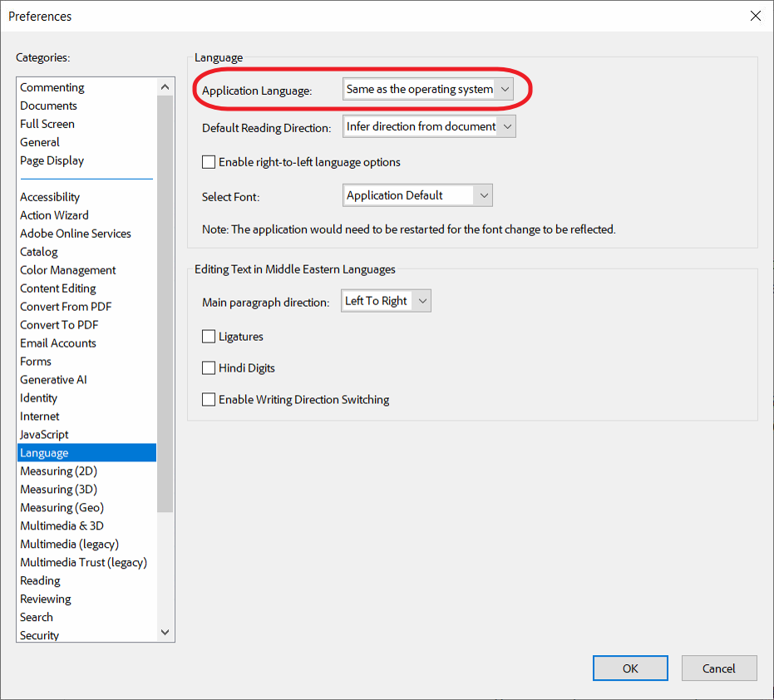Enable the Ligatures checkbox
This screenshot has height=700, width=774.
pyautogui.click(x=209, y=337)
